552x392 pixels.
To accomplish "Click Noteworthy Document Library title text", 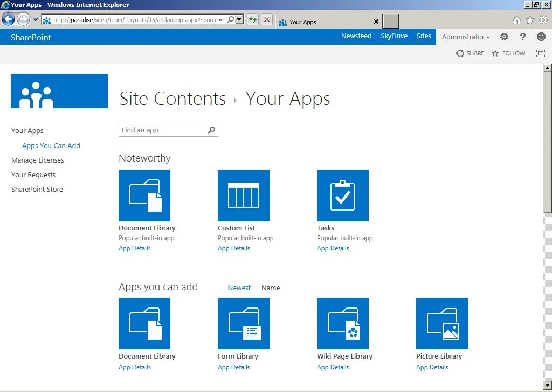I will click(147, 228).
